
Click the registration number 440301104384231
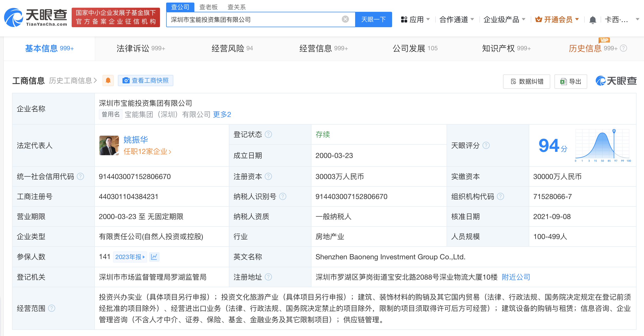pos(128,196)
